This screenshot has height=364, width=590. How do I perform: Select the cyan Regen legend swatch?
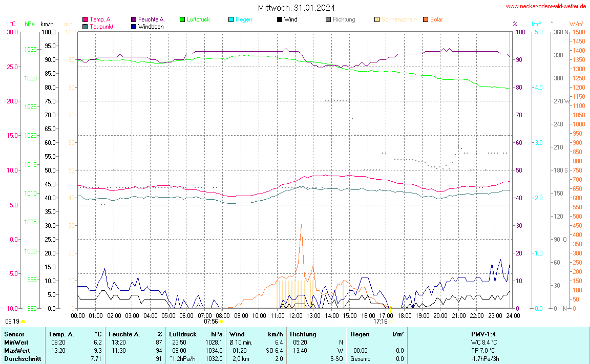(231, 19)
